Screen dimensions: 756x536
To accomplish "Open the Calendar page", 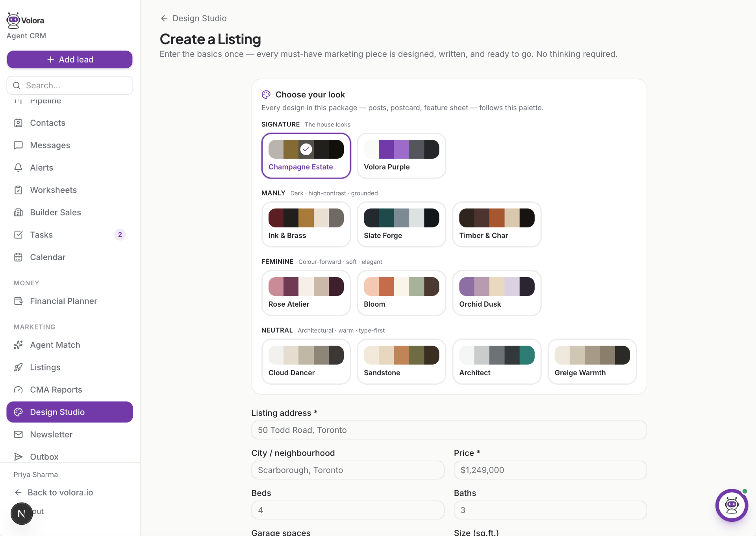I will 70,257.
